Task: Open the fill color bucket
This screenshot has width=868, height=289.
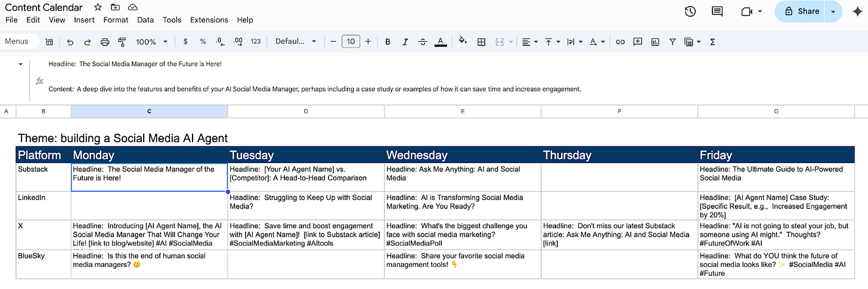Action: coord(463,42)
